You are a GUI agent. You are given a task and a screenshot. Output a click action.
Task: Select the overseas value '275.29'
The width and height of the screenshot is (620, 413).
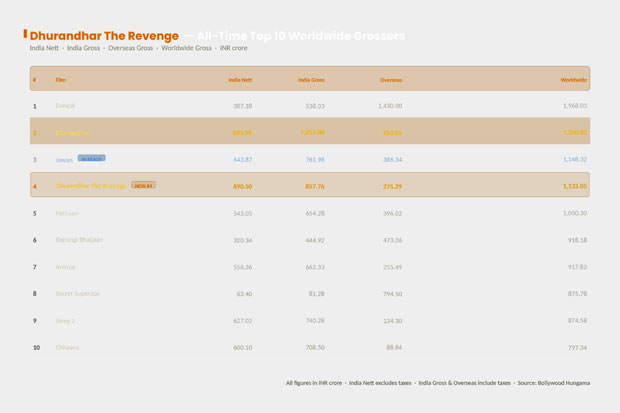(392, 186)
